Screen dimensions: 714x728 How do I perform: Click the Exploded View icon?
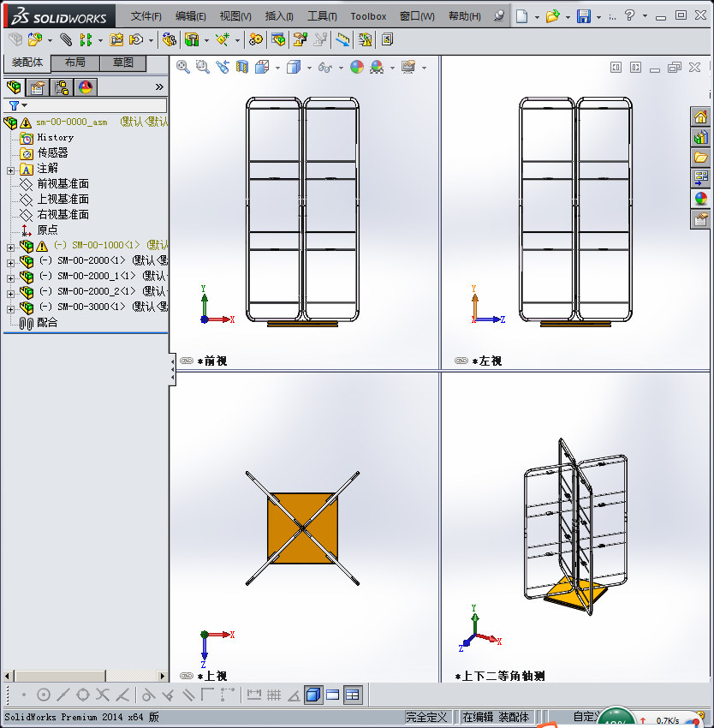[300, 40]
